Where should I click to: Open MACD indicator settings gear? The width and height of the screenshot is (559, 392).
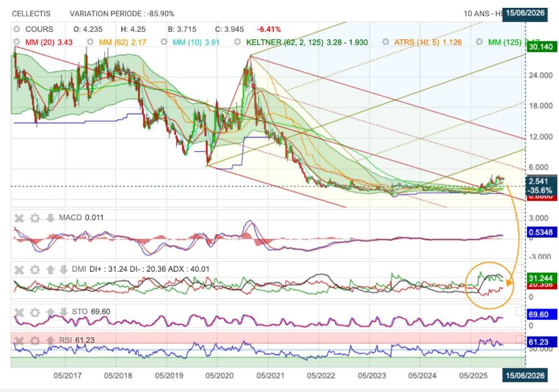35,218
